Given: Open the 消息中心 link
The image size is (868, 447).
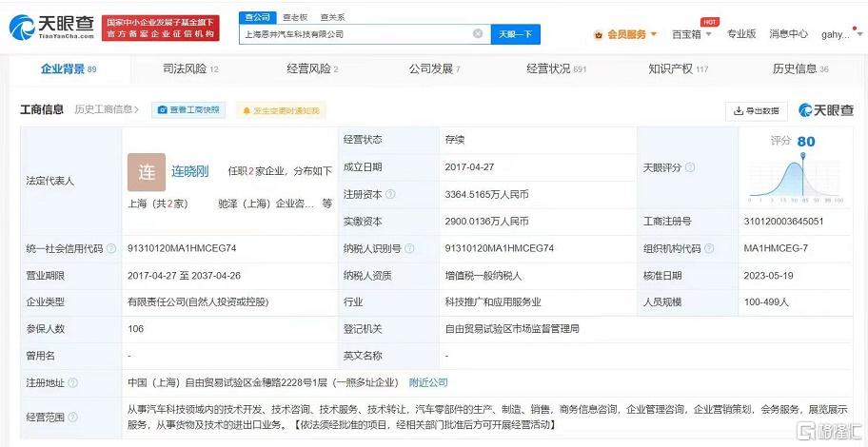Looking at the screenshot, I should tap(788, 33).
